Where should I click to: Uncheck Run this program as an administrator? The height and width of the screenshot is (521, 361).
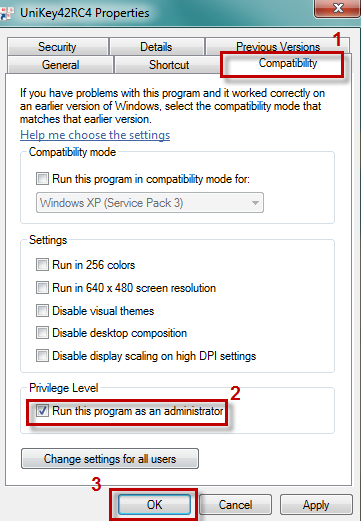coord(42,410)
